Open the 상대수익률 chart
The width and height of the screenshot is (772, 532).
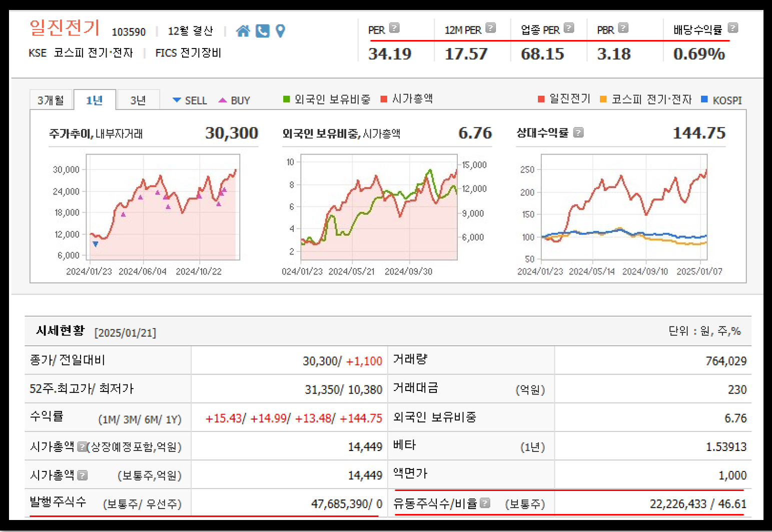[x=624, y=207]
